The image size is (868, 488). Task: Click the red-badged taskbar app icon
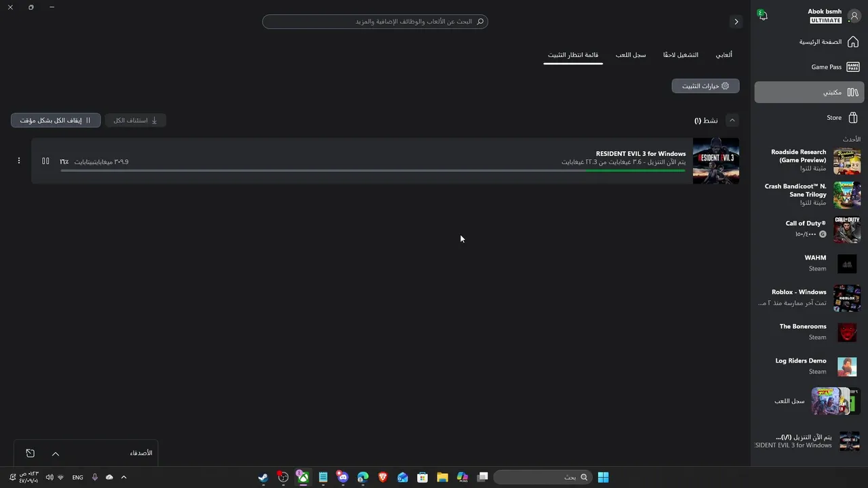point(283,477)
